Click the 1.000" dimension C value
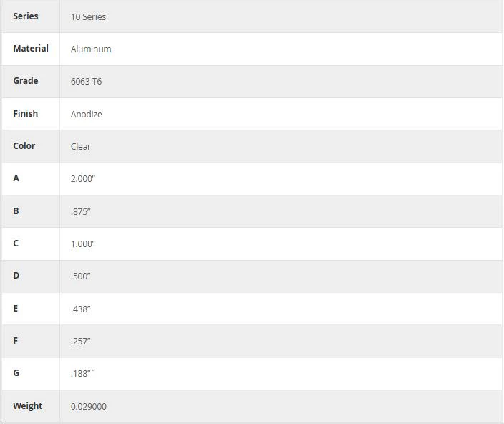 coord(83,244)
